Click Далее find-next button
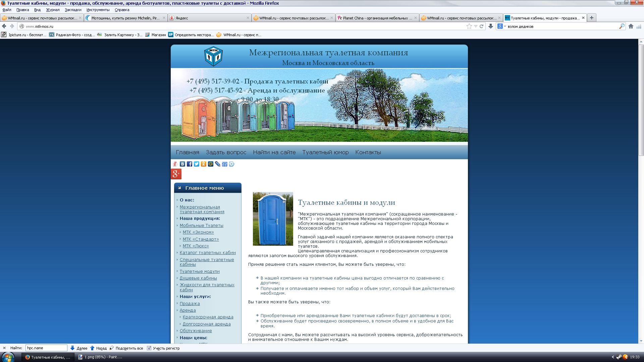Screen dimensions: 644x362 point(79,348)
